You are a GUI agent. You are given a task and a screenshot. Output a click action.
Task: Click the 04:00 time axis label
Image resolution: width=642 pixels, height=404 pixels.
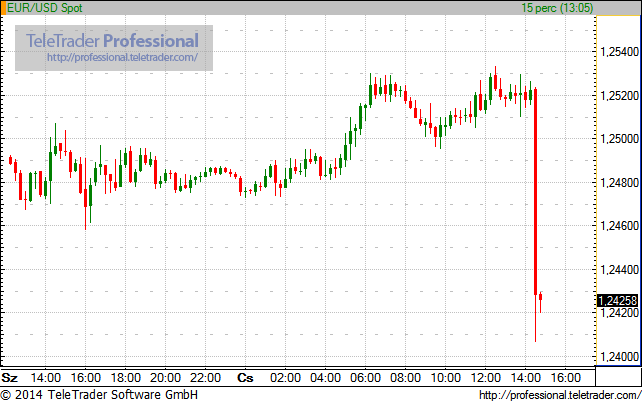pos(325,377)
